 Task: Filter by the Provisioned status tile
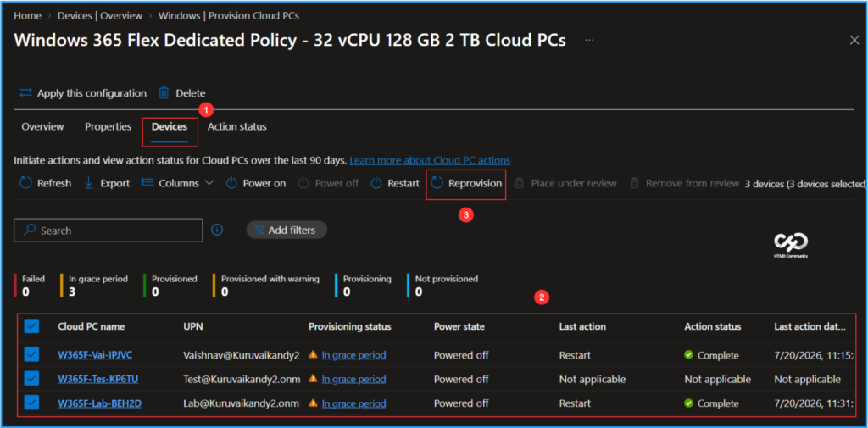coord(172,285)
